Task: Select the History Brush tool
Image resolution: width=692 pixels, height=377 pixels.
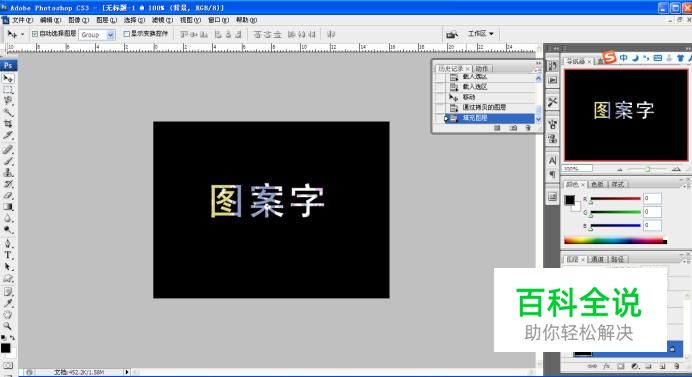Action: [x=8, y=184]
